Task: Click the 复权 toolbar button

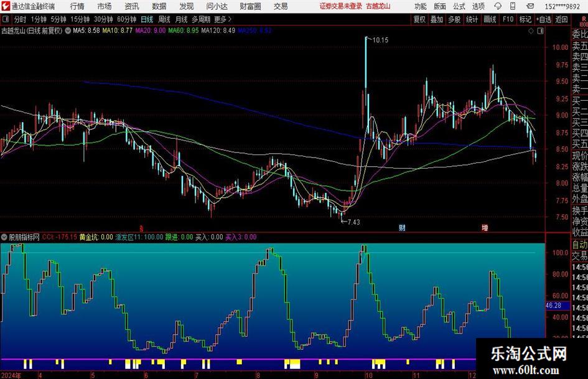Action: (x=419, y=19)
